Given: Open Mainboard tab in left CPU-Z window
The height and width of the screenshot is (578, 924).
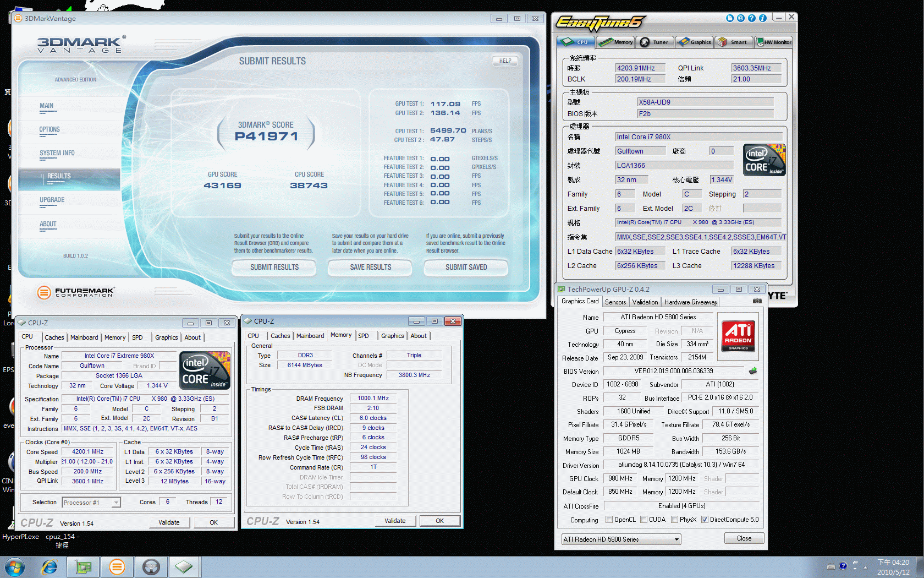Looking at the screenshot, I should pyautogui.click(x=84, y=337).
